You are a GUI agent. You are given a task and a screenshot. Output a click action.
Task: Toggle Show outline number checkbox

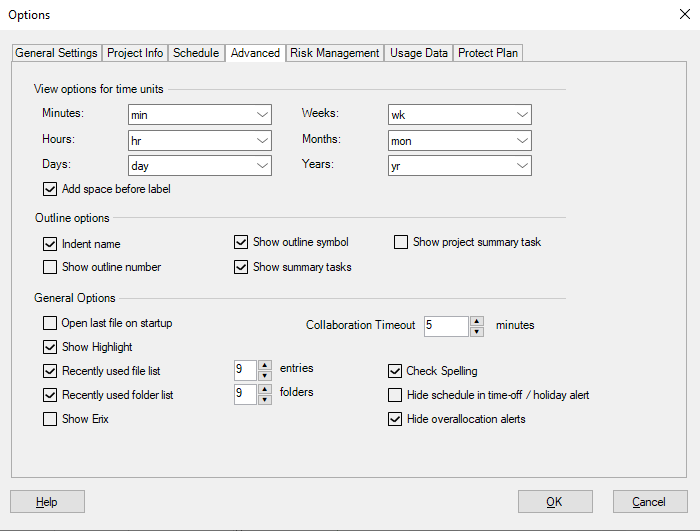[x=50, y=267]
